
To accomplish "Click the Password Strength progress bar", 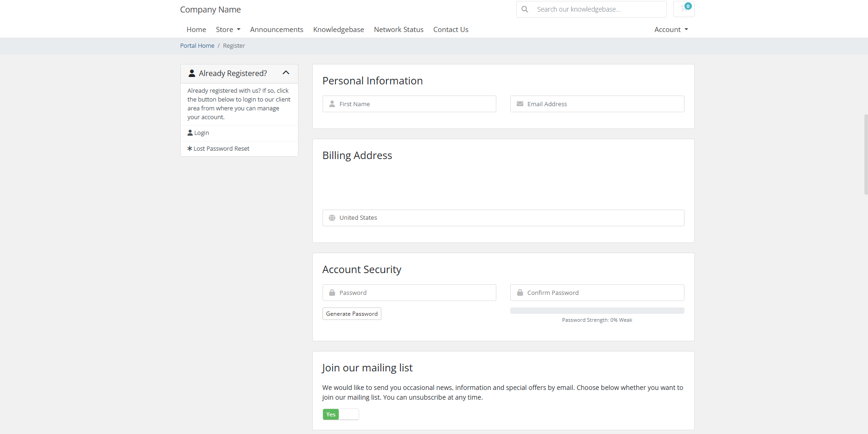I will coord(597,310).
